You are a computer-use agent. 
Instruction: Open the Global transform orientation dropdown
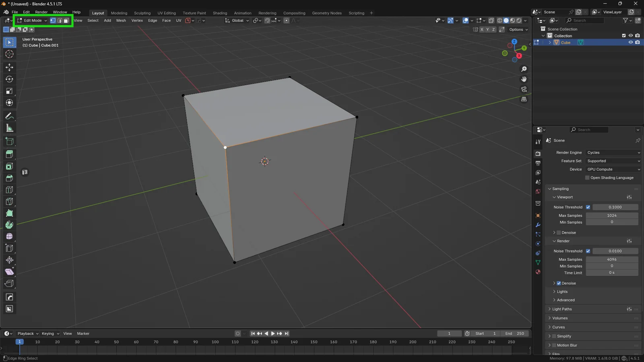(237, 21)
